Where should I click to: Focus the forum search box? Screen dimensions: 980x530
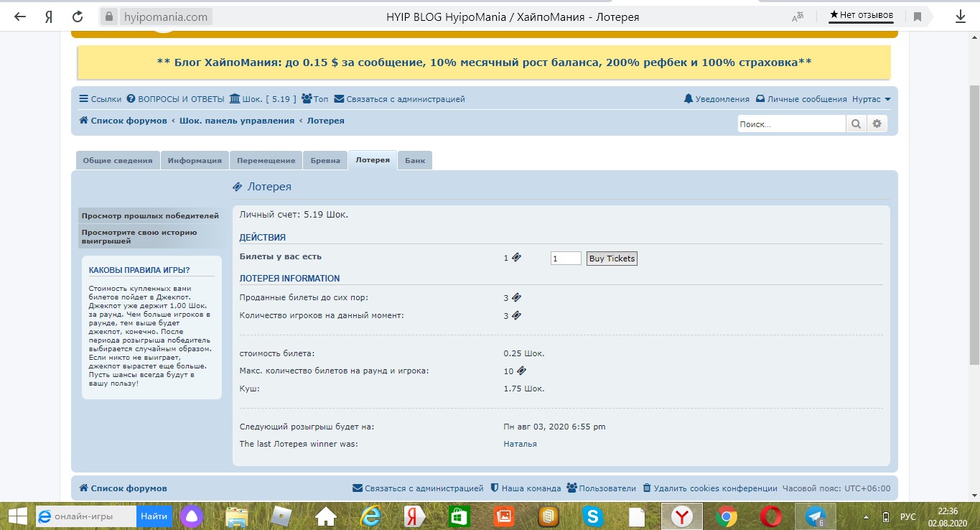791,124
